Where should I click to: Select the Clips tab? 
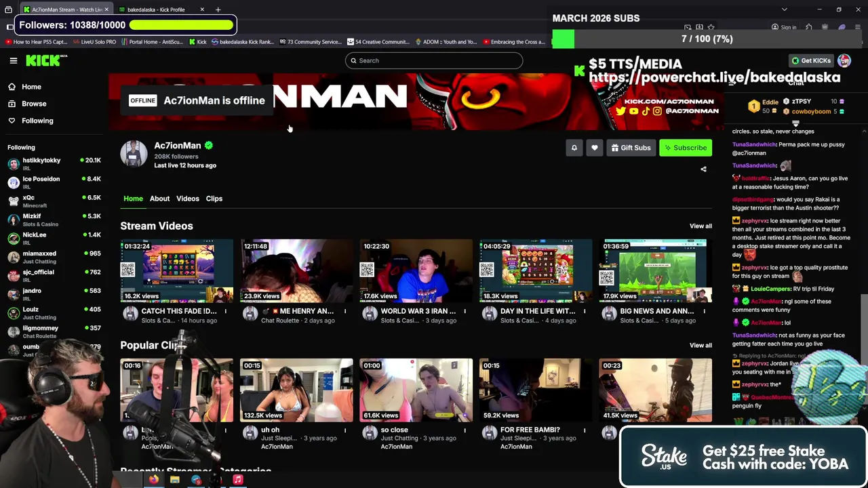tap(214, 199)
